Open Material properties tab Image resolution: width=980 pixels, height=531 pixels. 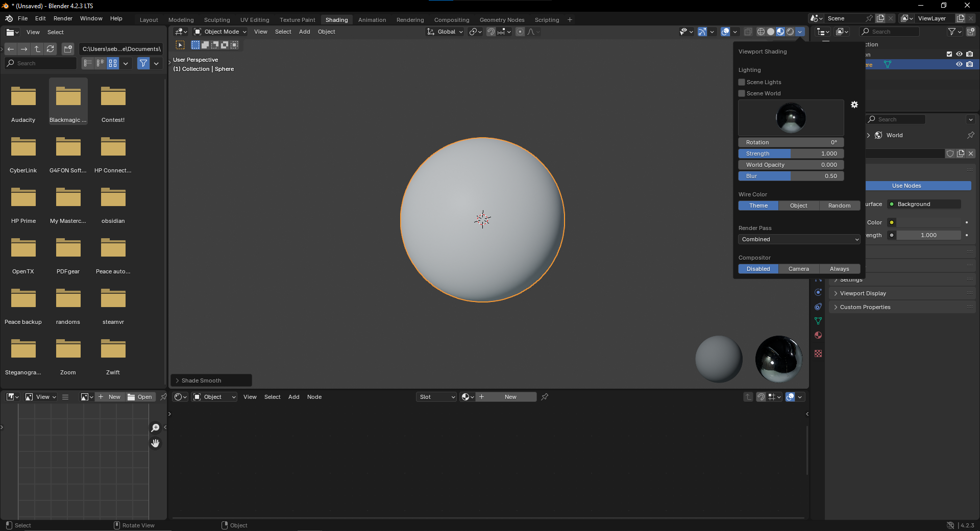(x=818, y=335)
